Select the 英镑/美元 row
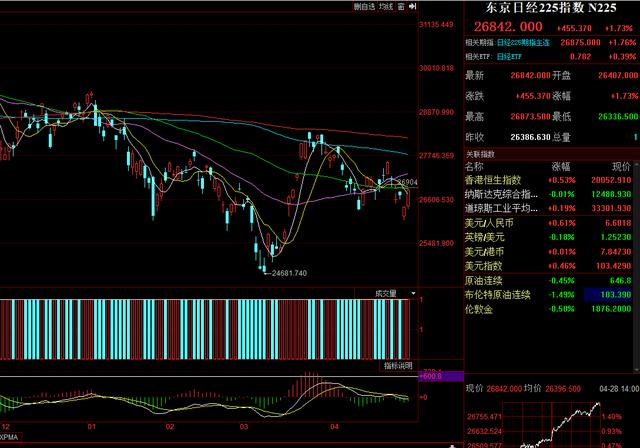This screenshot has width=640, height=448. [548, 237]
